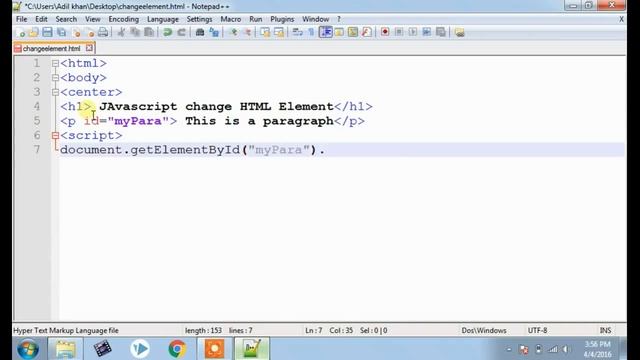Click line number 7 in the margin
The width and height of the screenshot is (640, 360).
[37, 150]
